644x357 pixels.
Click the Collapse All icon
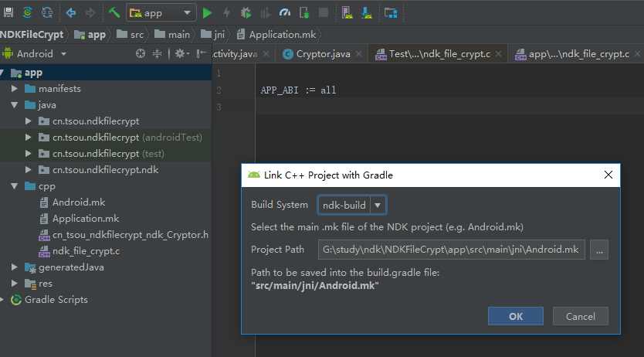tap(157, 53)
